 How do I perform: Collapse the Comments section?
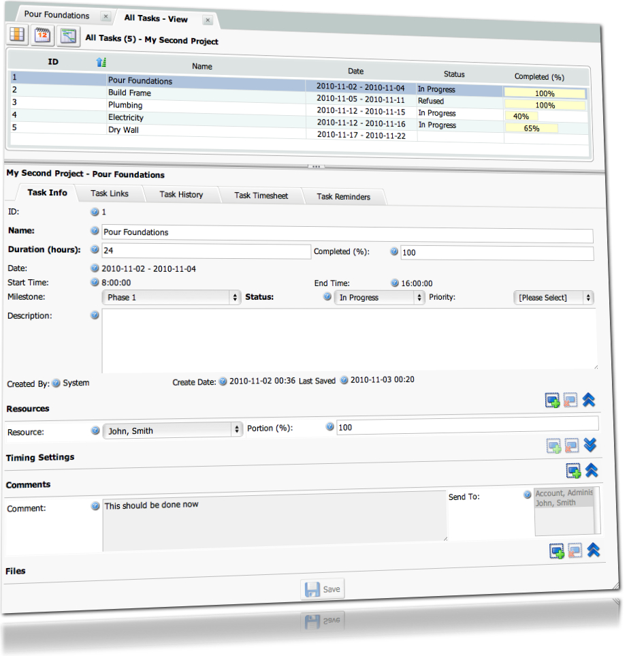point(592,470)
